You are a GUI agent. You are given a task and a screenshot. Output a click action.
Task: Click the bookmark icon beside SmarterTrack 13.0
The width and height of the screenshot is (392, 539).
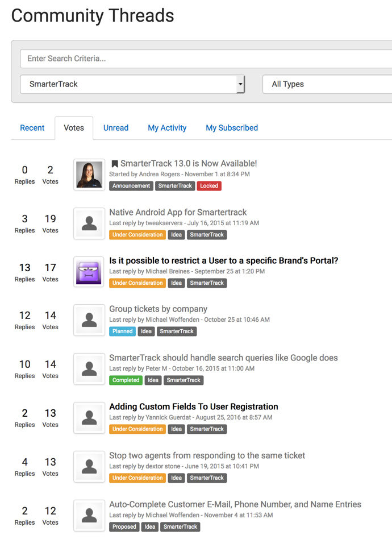click(114, 164)
